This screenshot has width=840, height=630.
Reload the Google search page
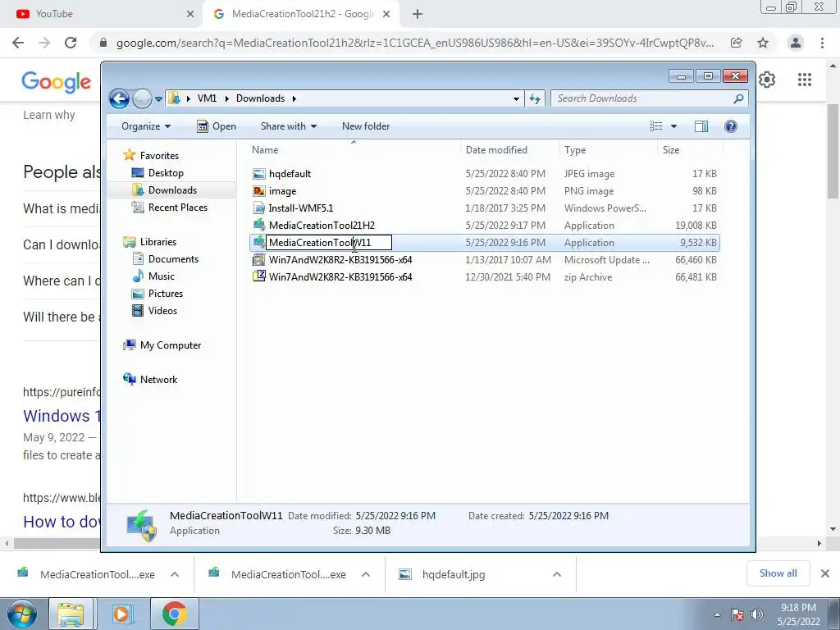tap(71, 43)
